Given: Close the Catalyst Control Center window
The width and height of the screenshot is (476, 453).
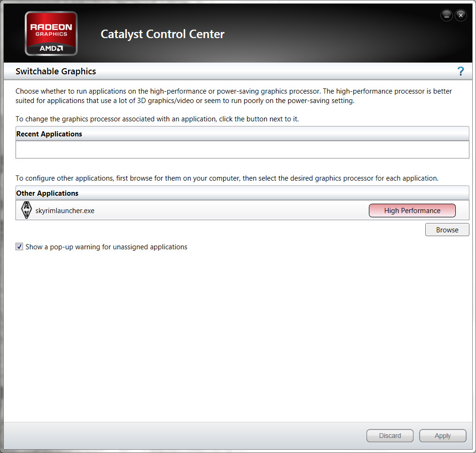Looking at the screenshot, I should click(x=460, y=15).
